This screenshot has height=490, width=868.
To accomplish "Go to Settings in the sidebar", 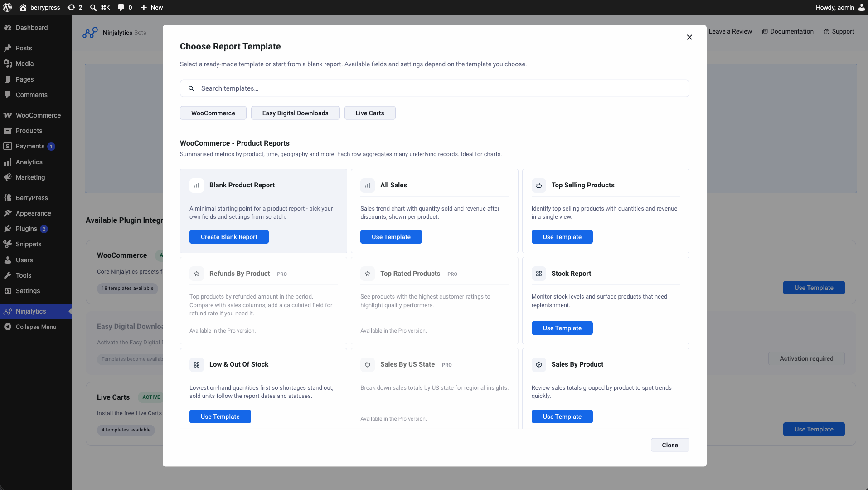I will click(x=36, y=291).
